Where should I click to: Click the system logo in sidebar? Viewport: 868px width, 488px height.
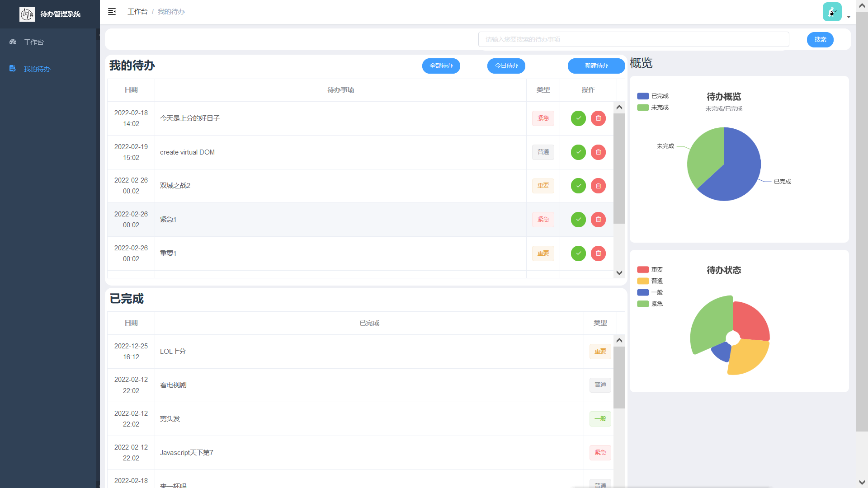27,14
